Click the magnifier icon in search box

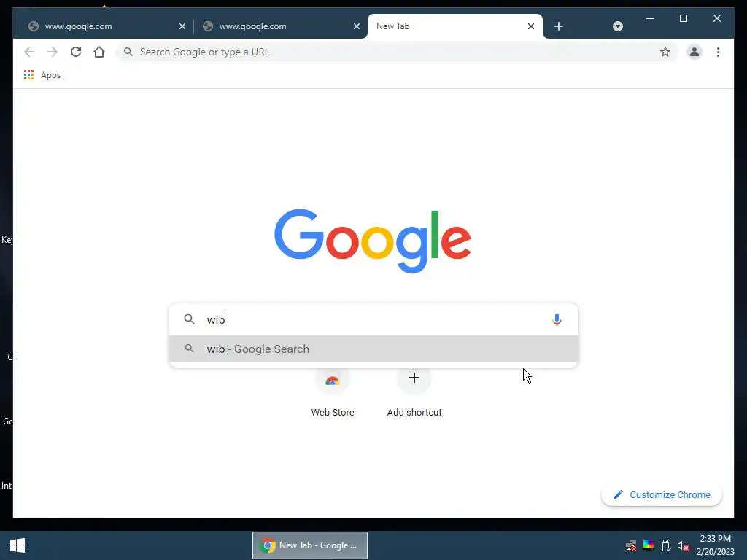189,319
